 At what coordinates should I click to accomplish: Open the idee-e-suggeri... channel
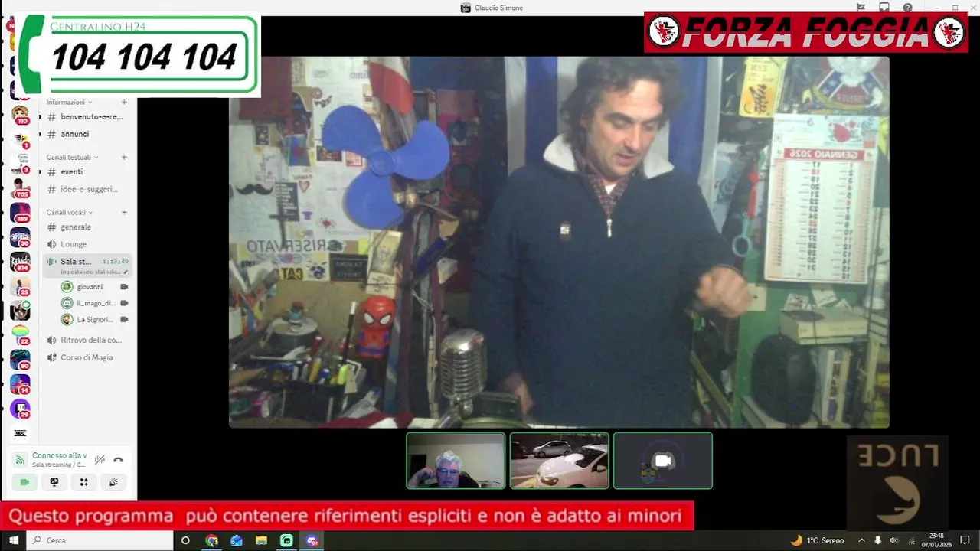(87, 189)
